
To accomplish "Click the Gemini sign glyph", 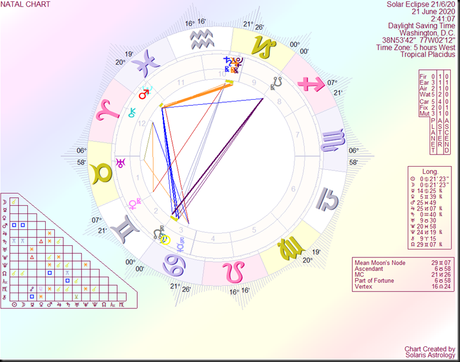I will pyautogui.click(x=125, y=228).
